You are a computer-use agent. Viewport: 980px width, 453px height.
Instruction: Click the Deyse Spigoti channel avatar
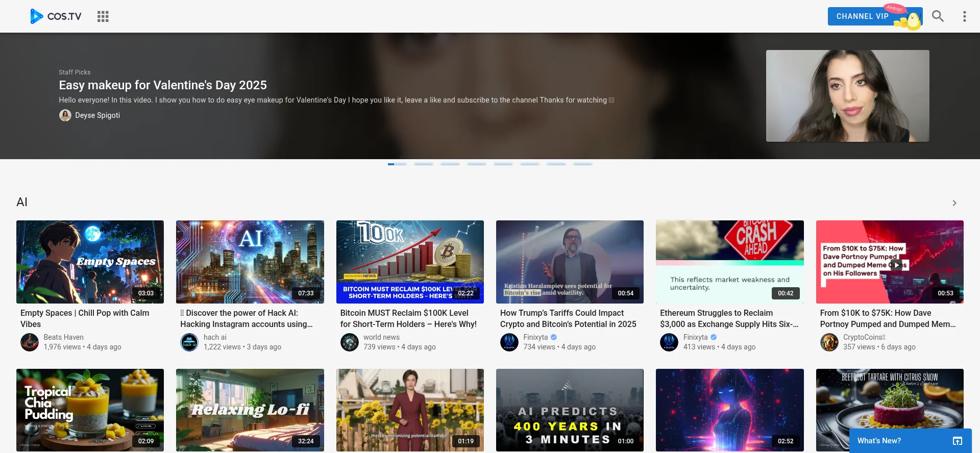[65, 115]
